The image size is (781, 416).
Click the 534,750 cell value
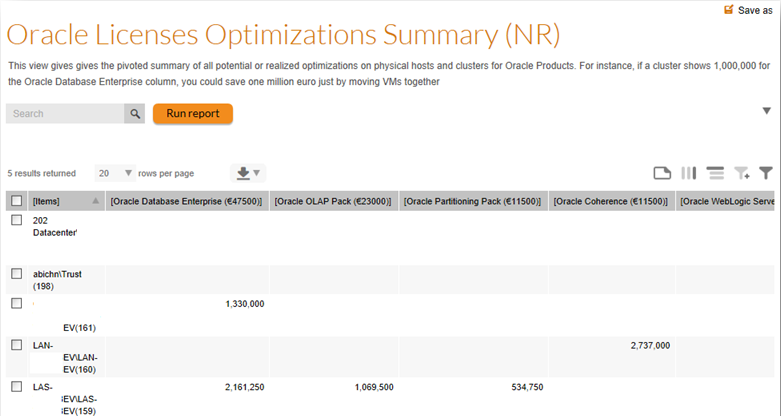527,387
